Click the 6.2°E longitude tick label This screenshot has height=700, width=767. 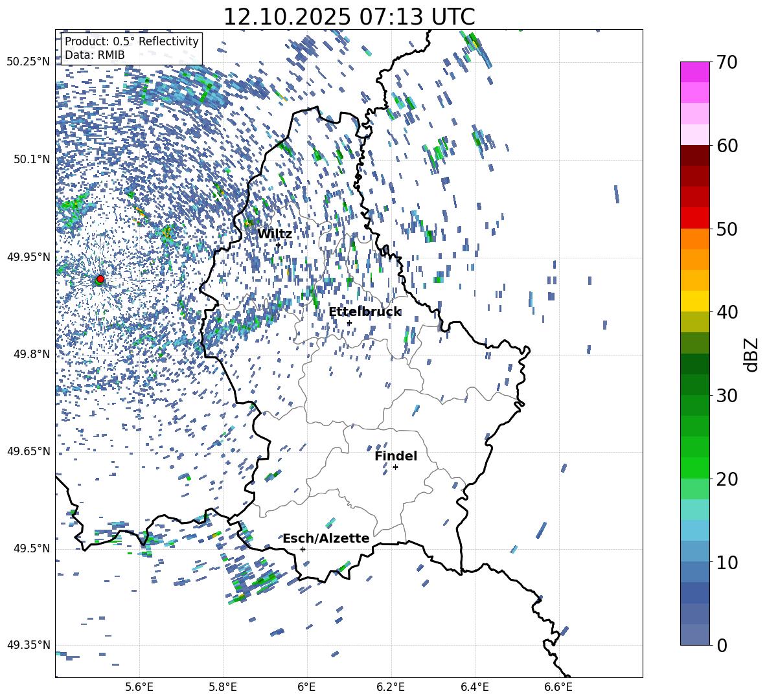pyautogui.click(x=391, y=687)
